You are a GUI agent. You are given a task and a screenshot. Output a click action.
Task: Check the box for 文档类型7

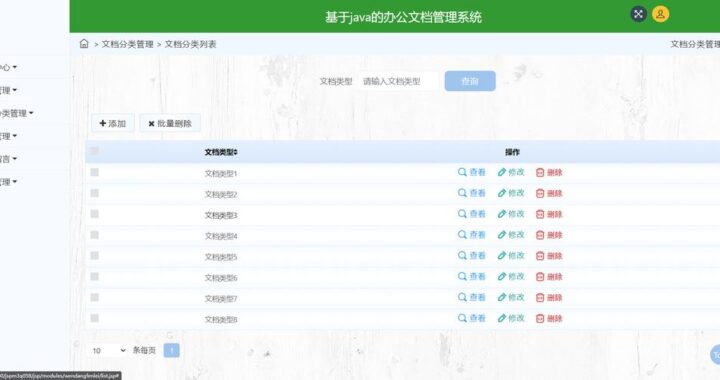pos(95,297)
